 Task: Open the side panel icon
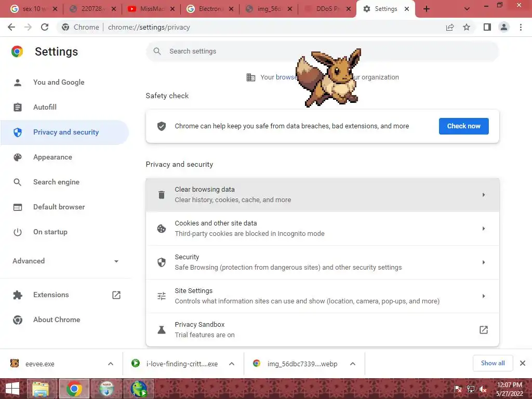(487, 27)
